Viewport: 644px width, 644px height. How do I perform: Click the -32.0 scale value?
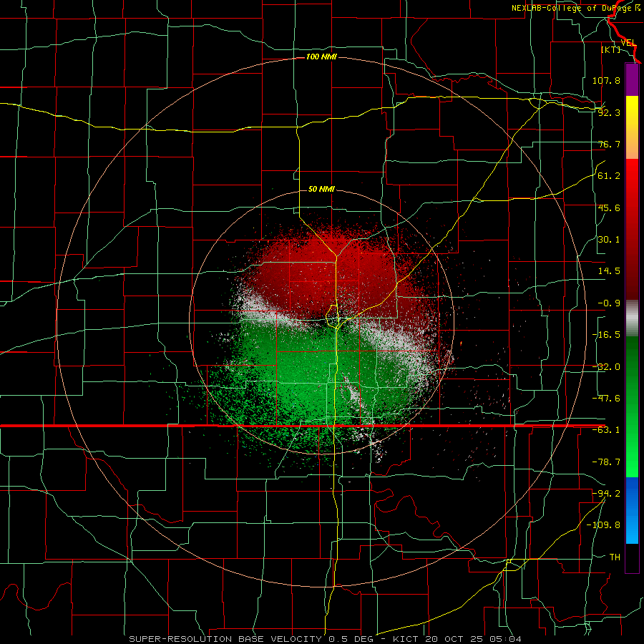[606, 367]
